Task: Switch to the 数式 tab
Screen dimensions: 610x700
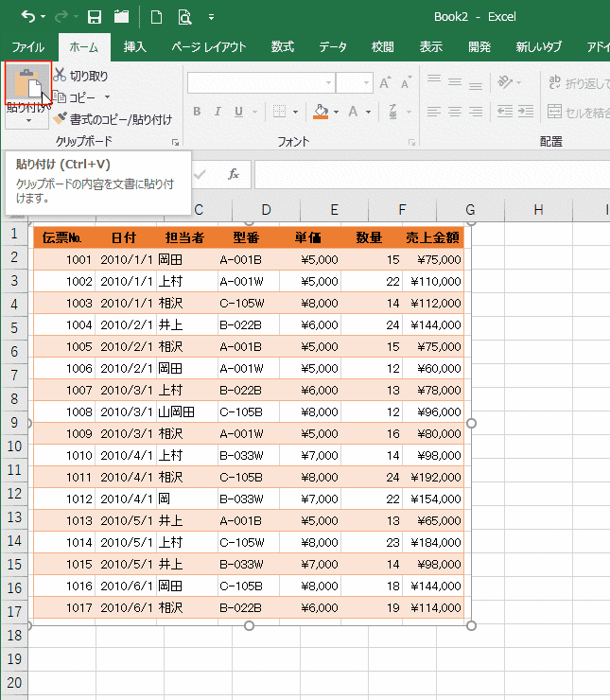Action: pos(283,47)
